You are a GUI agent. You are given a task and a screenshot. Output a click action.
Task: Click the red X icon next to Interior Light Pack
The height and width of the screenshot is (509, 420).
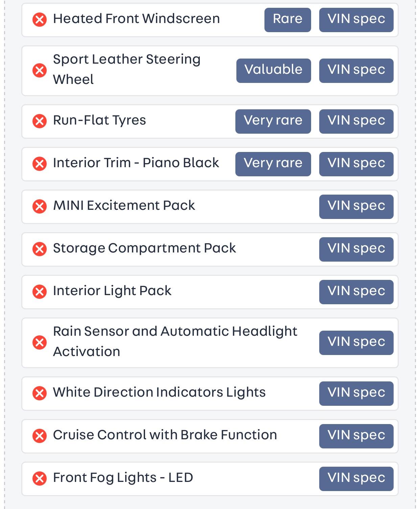40,292
